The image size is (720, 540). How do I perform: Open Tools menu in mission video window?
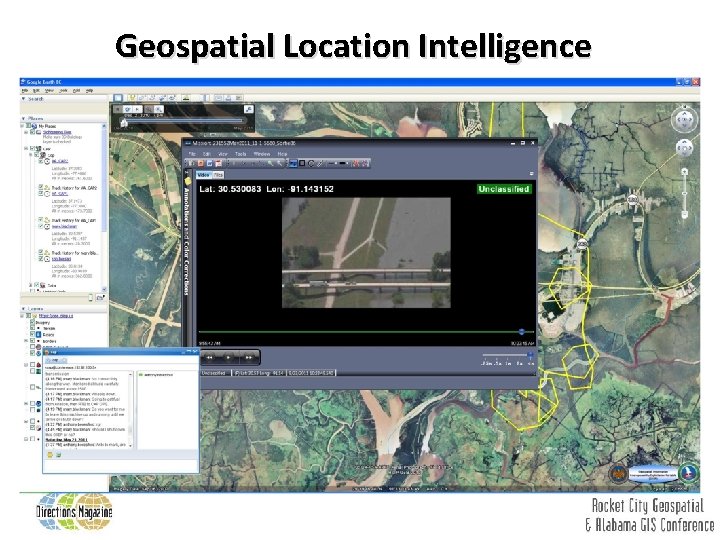(x=241, y=154)
